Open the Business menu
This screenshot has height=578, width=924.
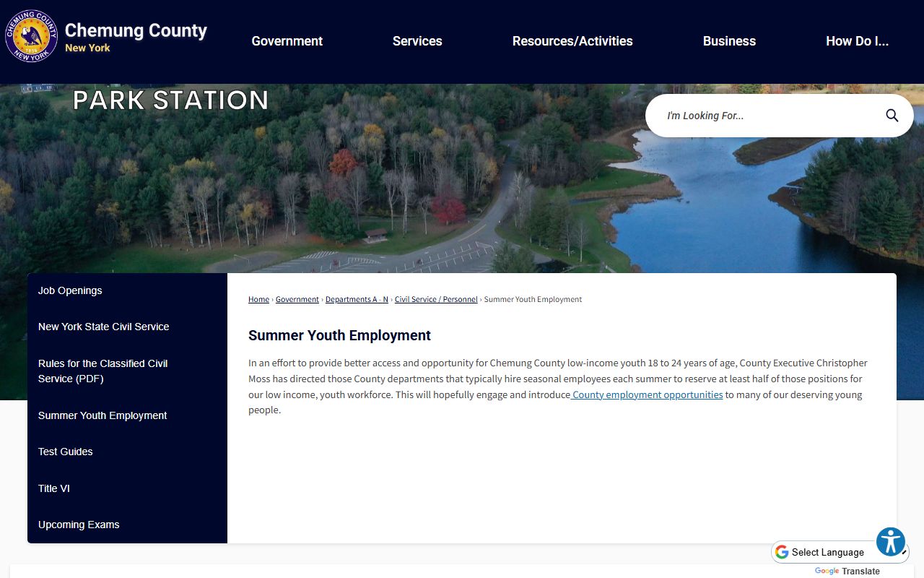coord(729,41)
